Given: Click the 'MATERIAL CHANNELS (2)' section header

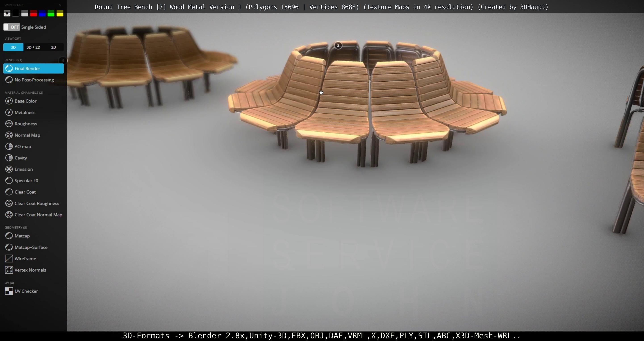Looking at the screenshot, I should (x=24, y=92).
